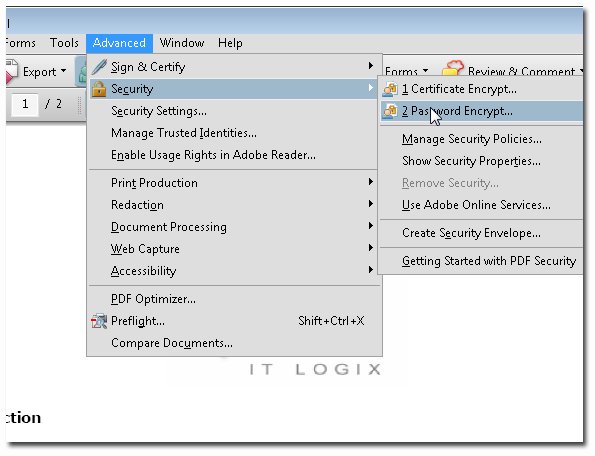Expand the Print Production submenu arrow
Screen dimensions: 595x456
pos(370,182)
